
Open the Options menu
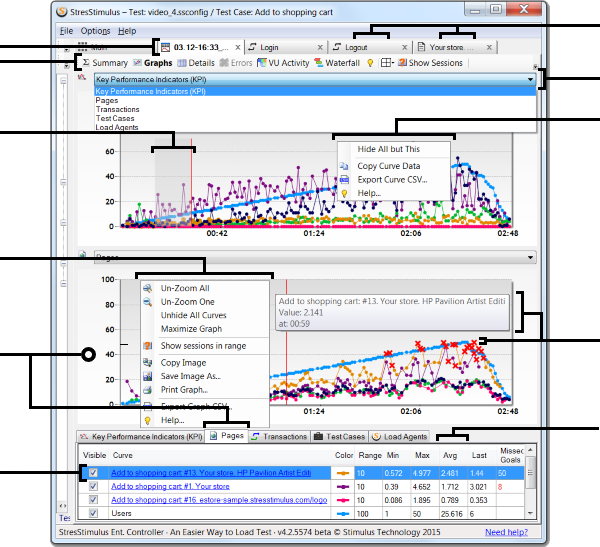pos(95,31)
